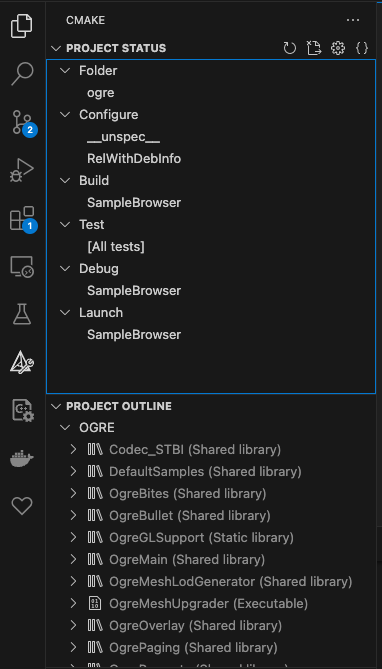This screenshot has height=669, width=382.
Task: Click the gear icon in Project Status header
Action: pos(338,48)
